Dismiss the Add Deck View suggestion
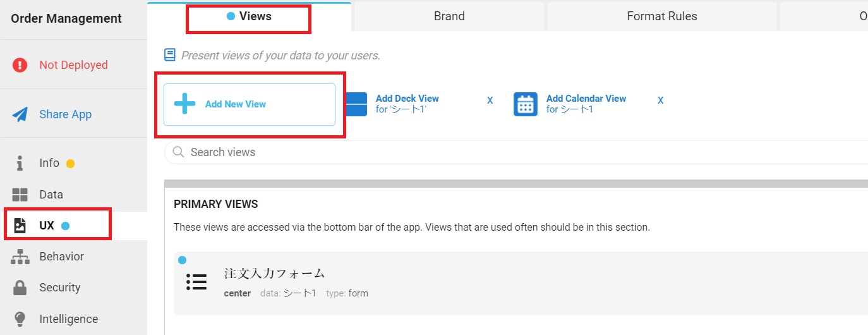This screenshot has height=335, width=868. (x=490, y=100)
